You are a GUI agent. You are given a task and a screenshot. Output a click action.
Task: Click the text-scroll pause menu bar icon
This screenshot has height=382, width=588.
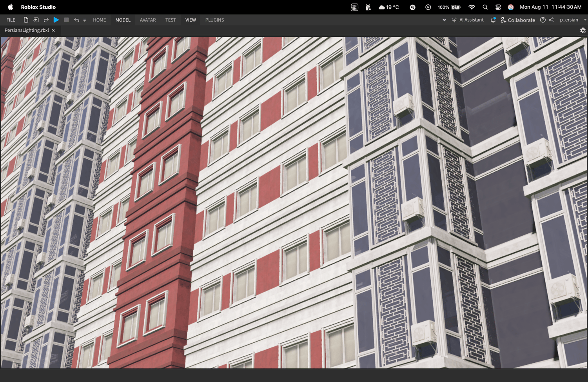point(354,7)
